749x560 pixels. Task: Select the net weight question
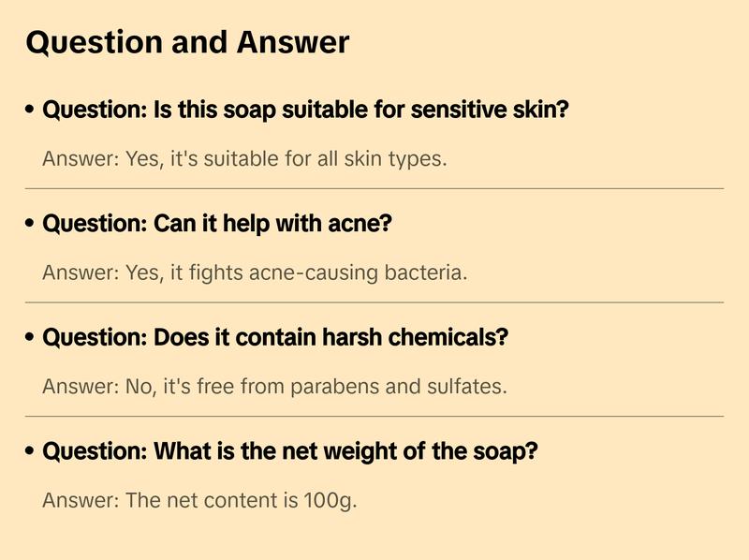(290, 451)
